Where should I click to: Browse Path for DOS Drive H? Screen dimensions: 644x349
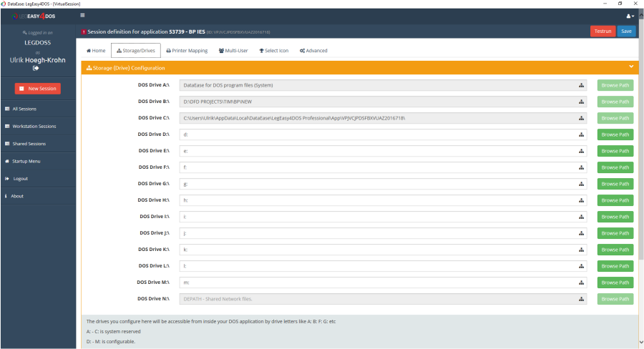pos(615,200)
